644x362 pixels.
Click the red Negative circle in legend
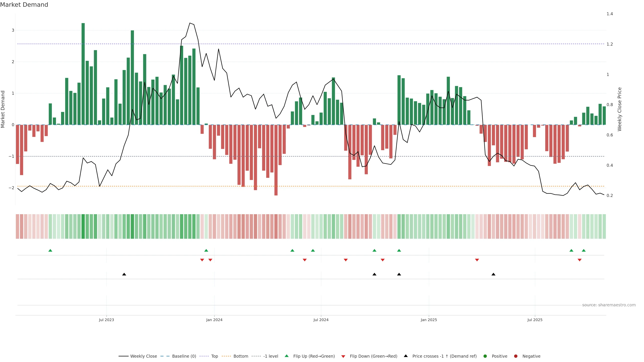point(516,356)
